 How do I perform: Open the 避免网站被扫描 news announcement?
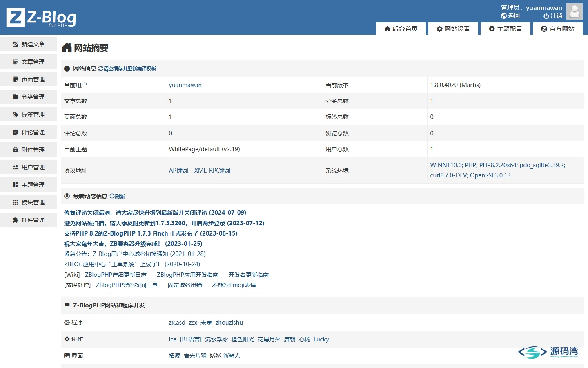(x=164, y=223)
